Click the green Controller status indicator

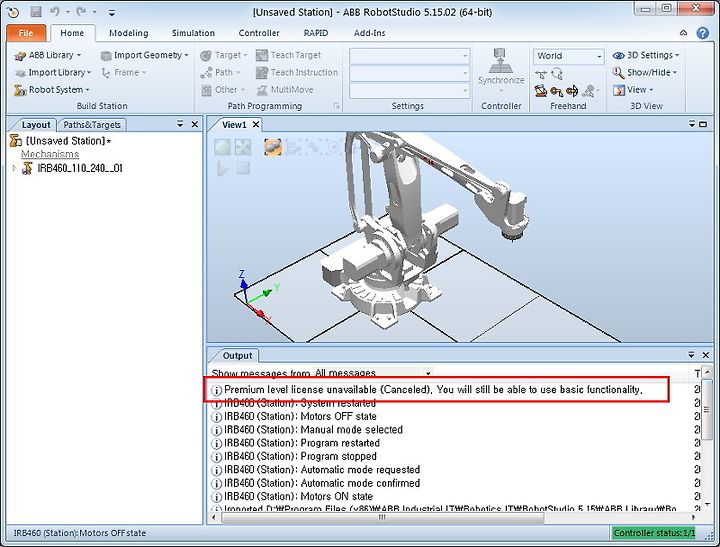pos(654,533)
